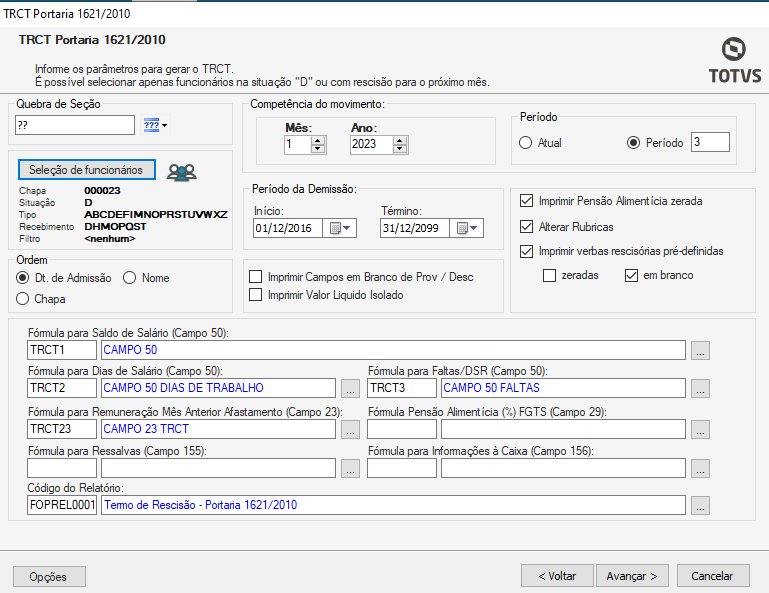
Task: Open the Quebra de Seção lookup dropdown
Action: (x=155, y=125)
